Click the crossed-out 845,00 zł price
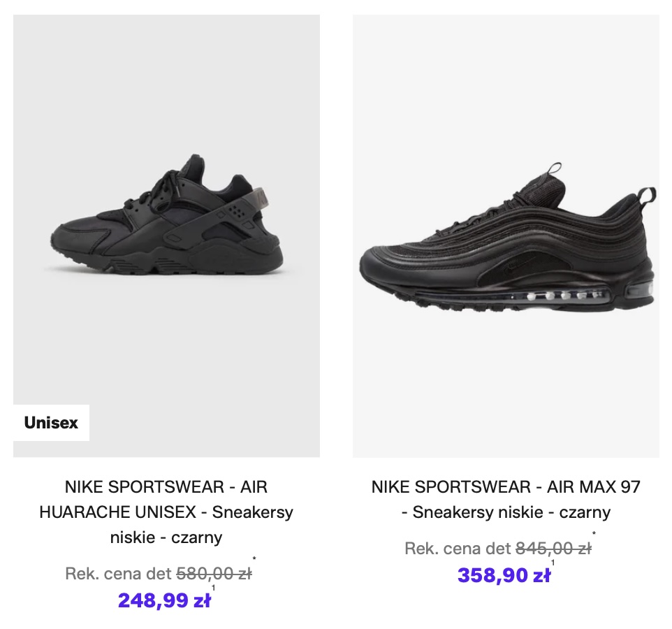Screen dimensions: 672x629 pyautogui.click(x=553, y=549)
